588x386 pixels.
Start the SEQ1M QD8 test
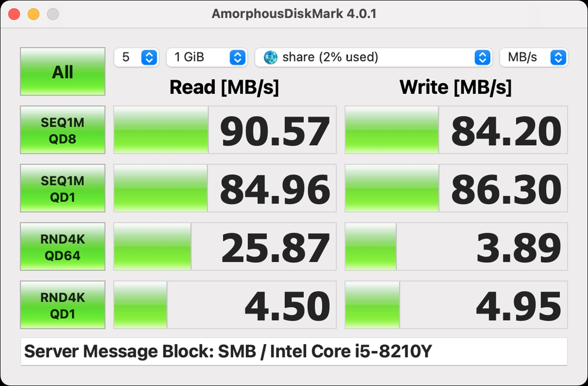point(62,130)
